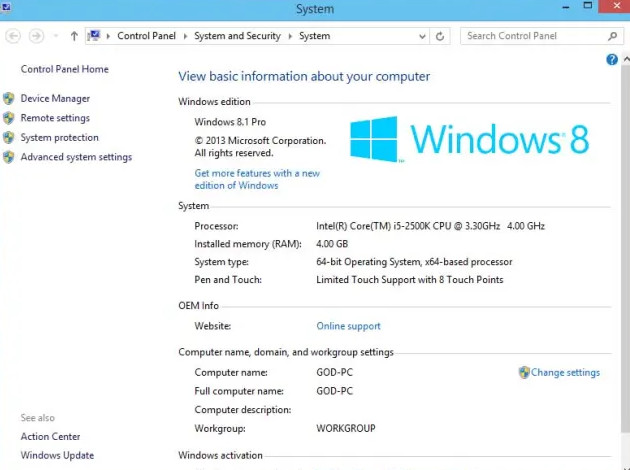Image resolution: width=630 pixels, height=470 pixels.
Task: Open Action Center under See also
Action: click(50, 436)
